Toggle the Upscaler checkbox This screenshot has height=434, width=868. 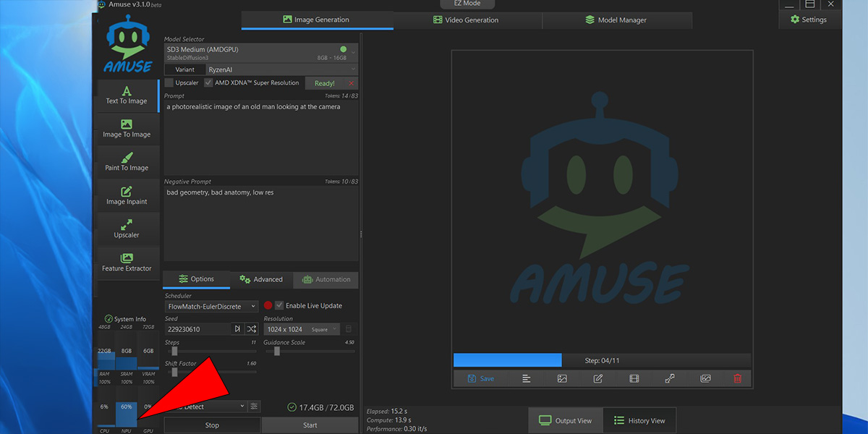[169, 82]
